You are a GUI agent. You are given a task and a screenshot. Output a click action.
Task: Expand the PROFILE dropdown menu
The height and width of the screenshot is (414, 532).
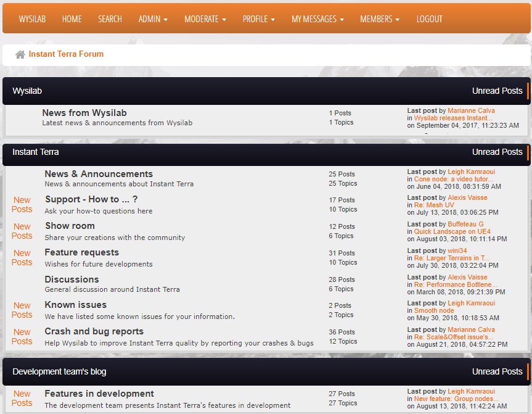point(259,19)
